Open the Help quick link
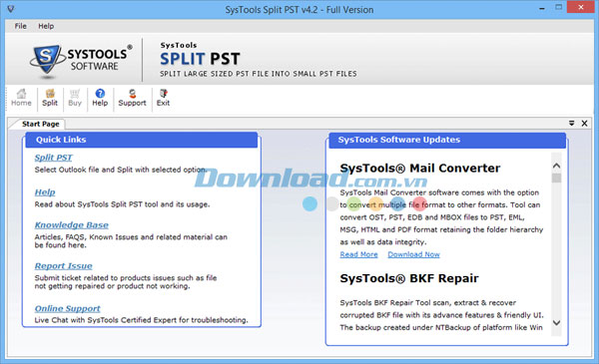This screenshot has height=364, width=599. [45, 192]
